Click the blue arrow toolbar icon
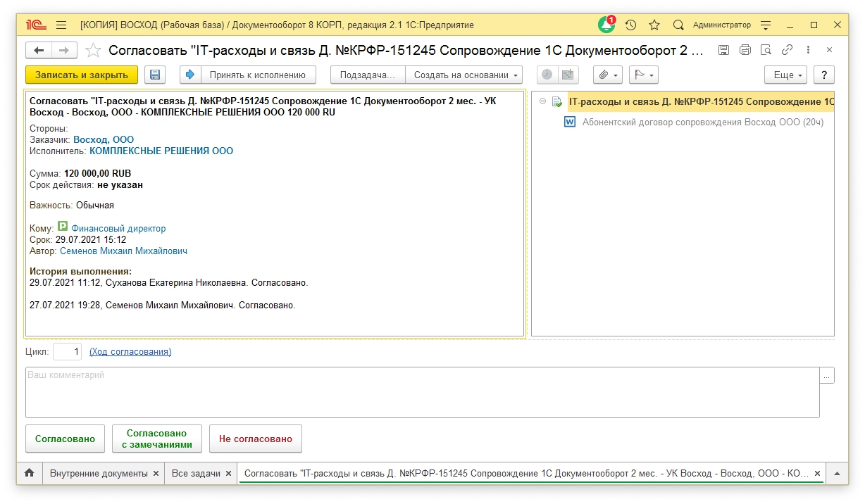Image resolution: width=865 pixels, height=504 pixels. click(x=189, y=75)
